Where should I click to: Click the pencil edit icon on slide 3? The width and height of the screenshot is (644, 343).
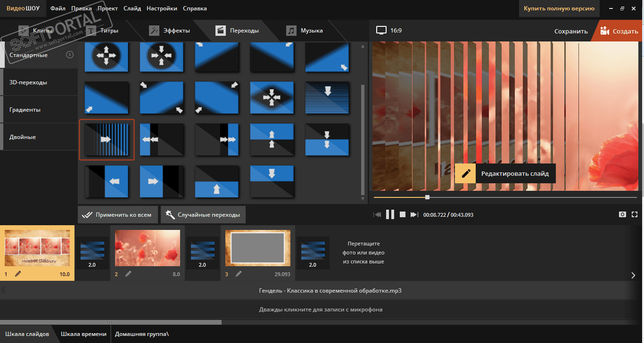[239, 274]
